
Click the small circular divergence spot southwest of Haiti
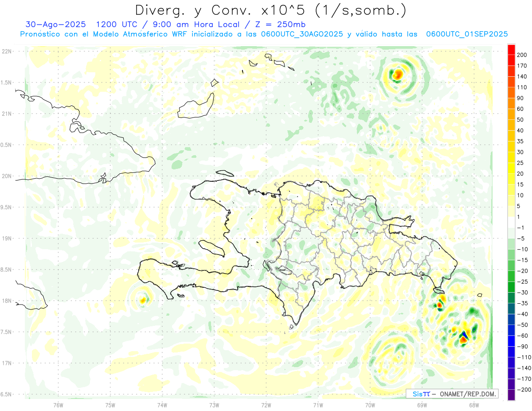(x=143, y=300)
